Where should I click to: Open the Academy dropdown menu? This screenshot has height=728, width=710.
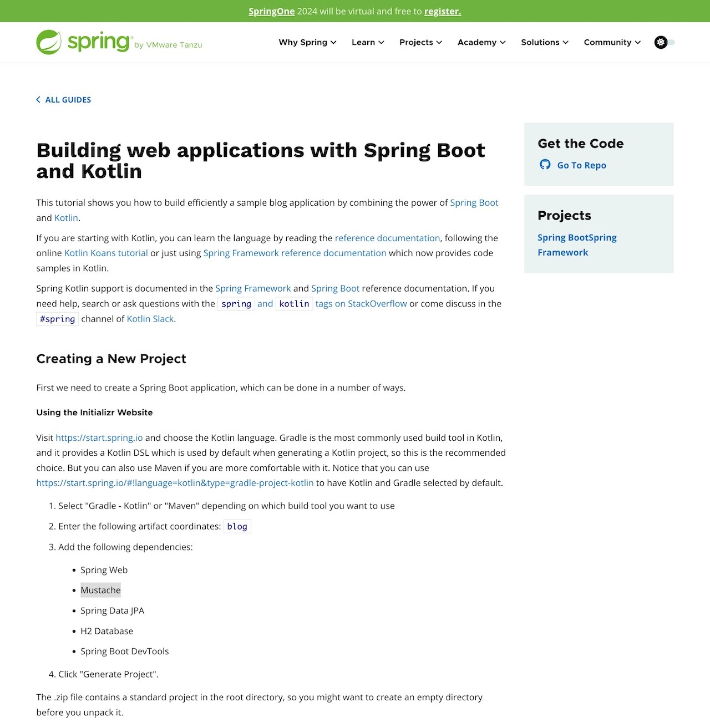click(481, 42)
